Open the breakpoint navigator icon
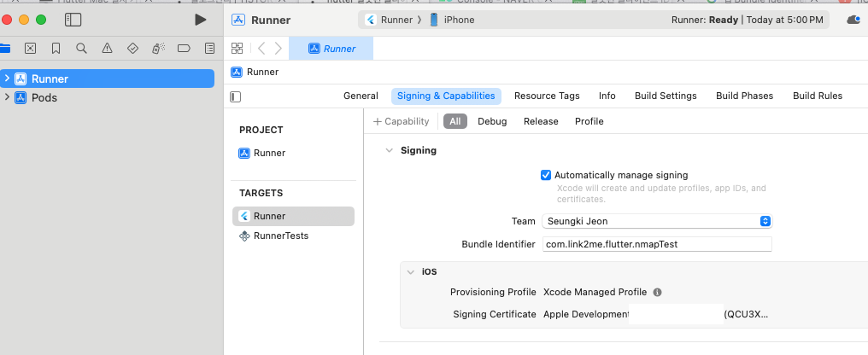The height and width of the screenshot is (355, 868). click(x=184, y=49)
